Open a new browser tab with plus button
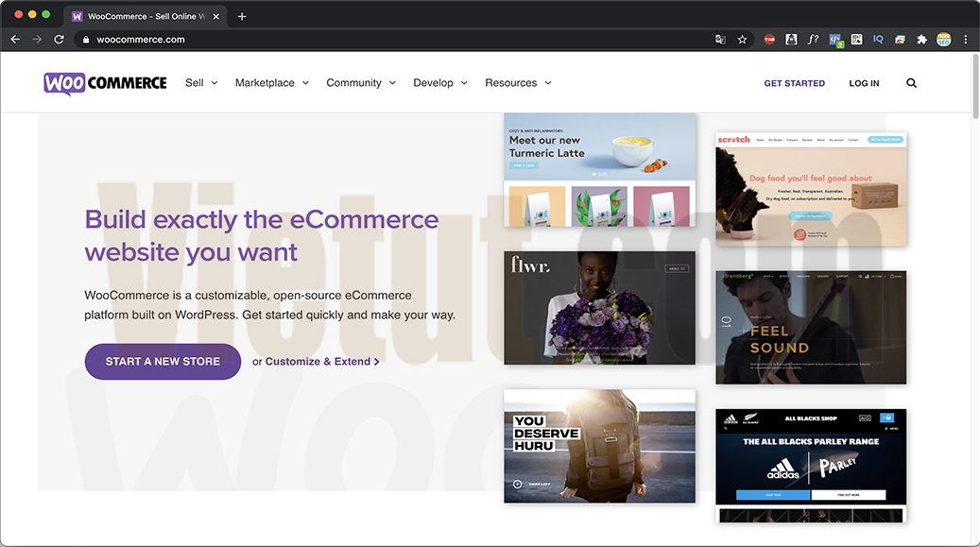Screen dimensions: 980x547 (242, 16)
